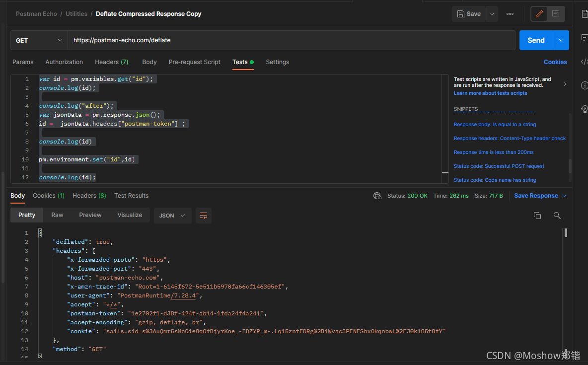Open search in the response body
The height and width of the screenshot is (365, 588).
[x=557, y=216]
